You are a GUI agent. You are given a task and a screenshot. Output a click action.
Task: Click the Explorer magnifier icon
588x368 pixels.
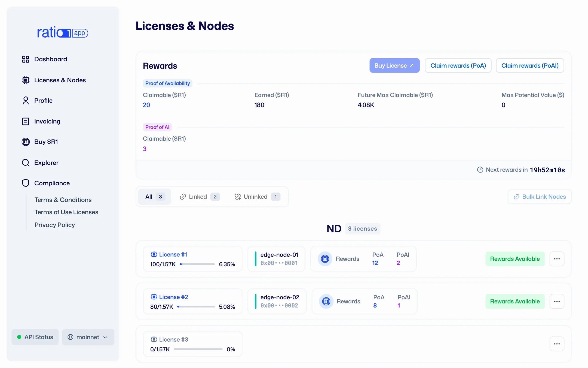[26, 163]
